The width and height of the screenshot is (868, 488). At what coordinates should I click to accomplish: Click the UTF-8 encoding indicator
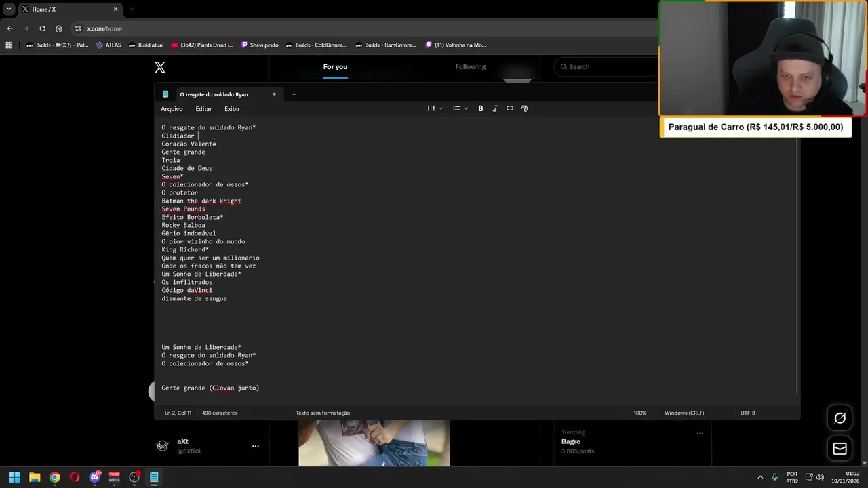tap(747, 413)
